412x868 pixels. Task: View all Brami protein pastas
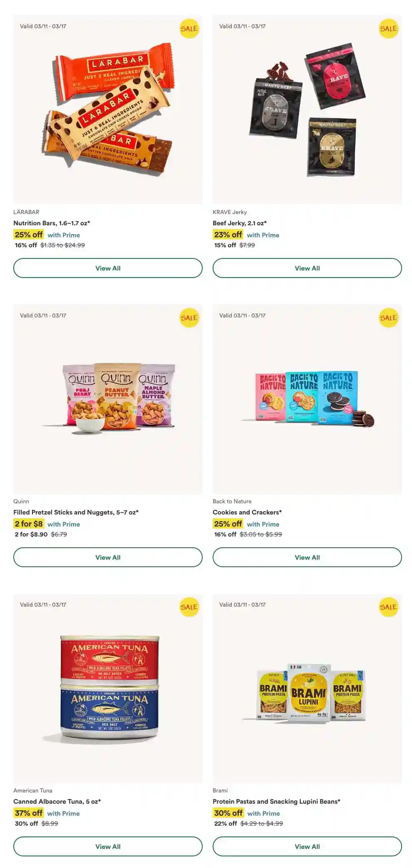[307, 846]
